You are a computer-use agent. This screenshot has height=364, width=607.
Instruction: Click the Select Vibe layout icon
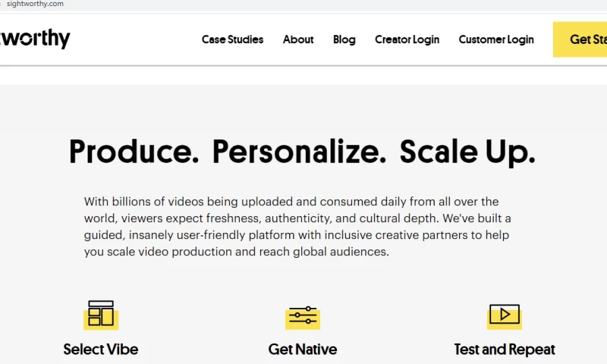101,314
